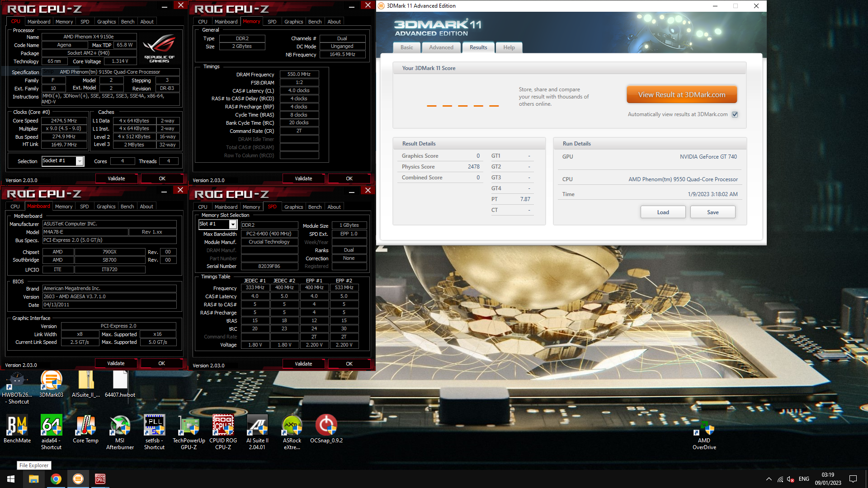Viewport: 868px width, 488px height.
Task: Launch BenchMate from the desktop
Action: point(17,429)
